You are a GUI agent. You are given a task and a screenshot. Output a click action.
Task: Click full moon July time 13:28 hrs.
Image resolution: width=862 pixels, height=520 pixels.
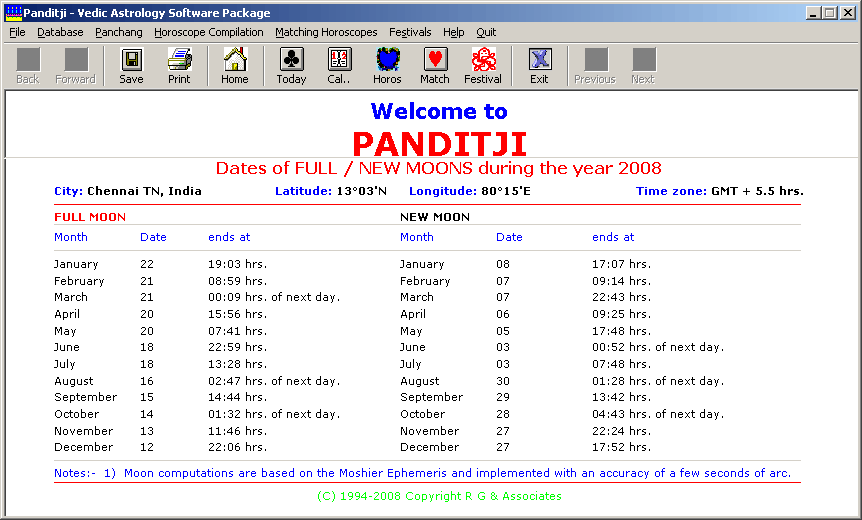237,364
